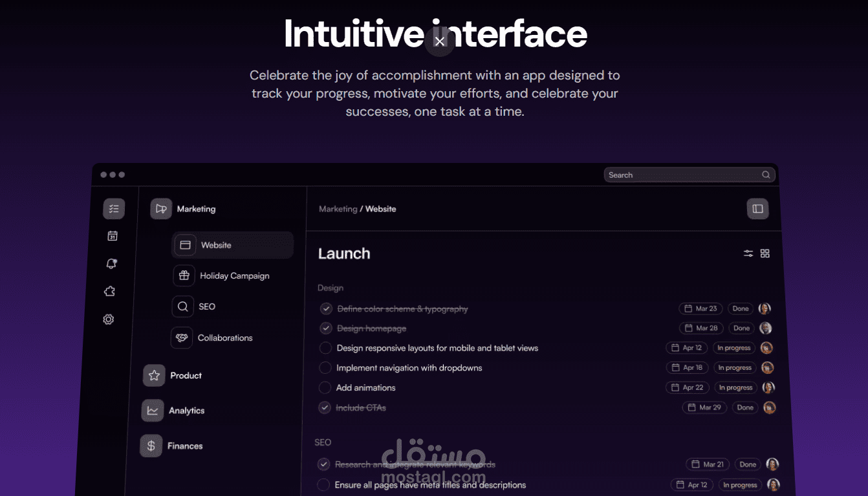
Task: Click the Website browser-window icon
Action: click(x=185, y=245)
